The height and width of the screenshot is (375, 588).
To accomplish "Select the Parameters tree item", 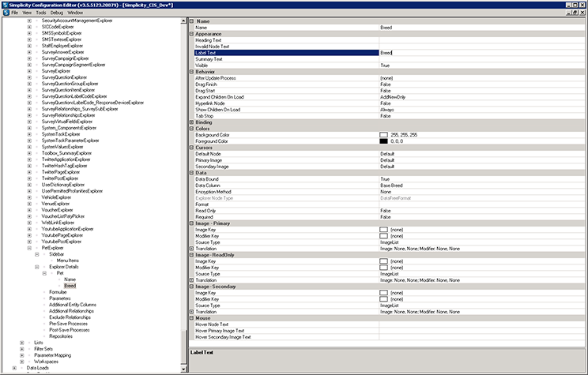I will [60, 298].
